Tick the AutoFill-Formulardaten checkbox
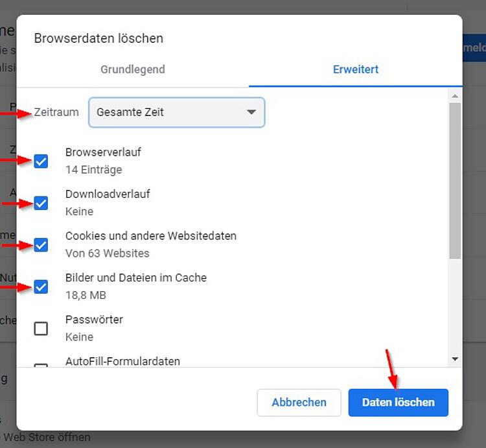The image size is (486, 448). click(x=41, y=366)
